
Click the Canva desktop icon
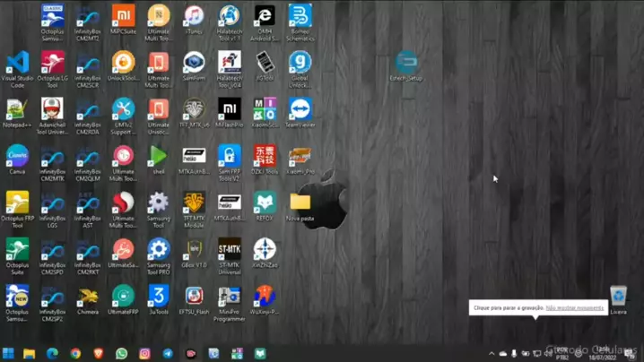click(17, 157)
